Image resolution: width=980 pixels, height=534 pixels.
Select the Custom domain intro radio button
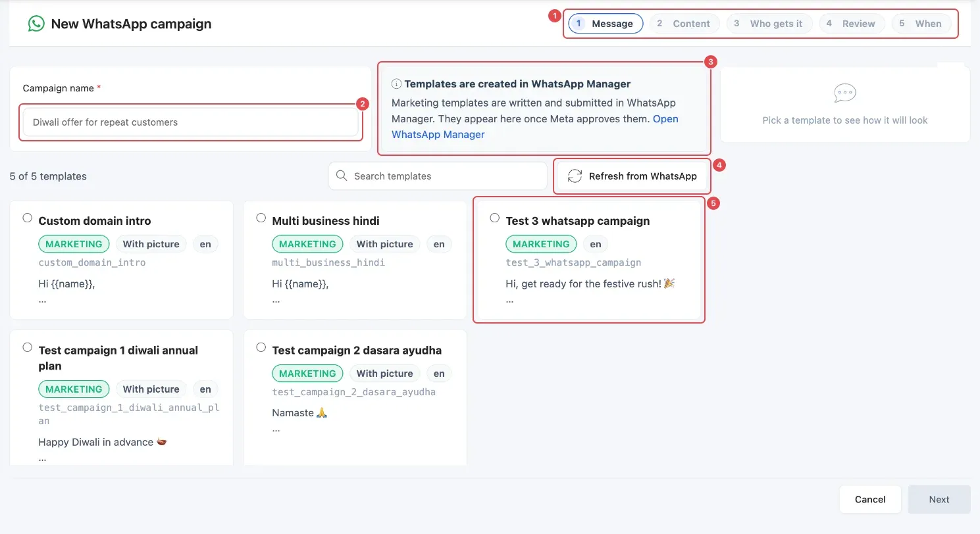coord(27,218)
